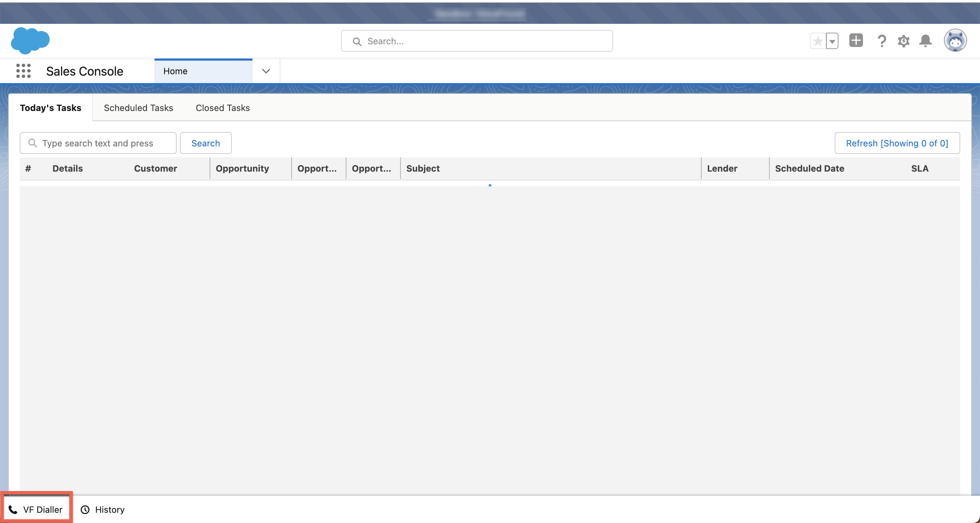Switch to Scheduled Tasks tab
This screenshot has width=980, height=523.
pos(138,108)
